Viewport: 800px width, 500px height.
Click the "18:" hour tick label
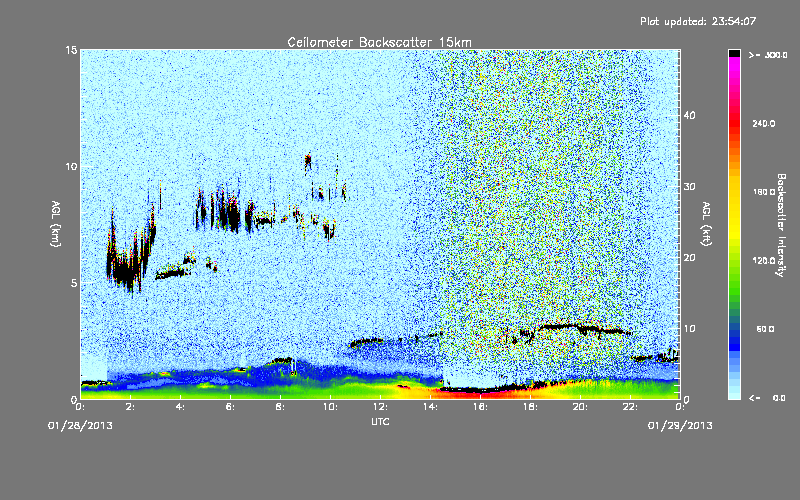(x=530, y=407)
